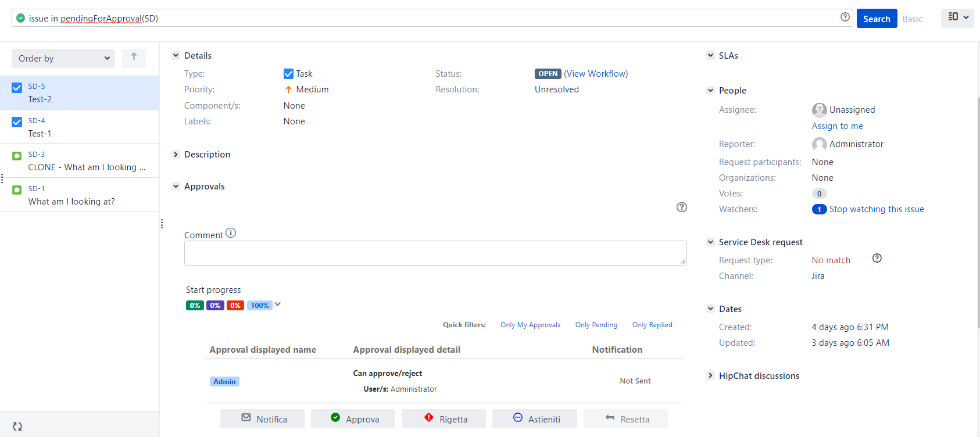Click the Approvals help question icon
Viewport: 980px width, 437px height.
[682, 207]
